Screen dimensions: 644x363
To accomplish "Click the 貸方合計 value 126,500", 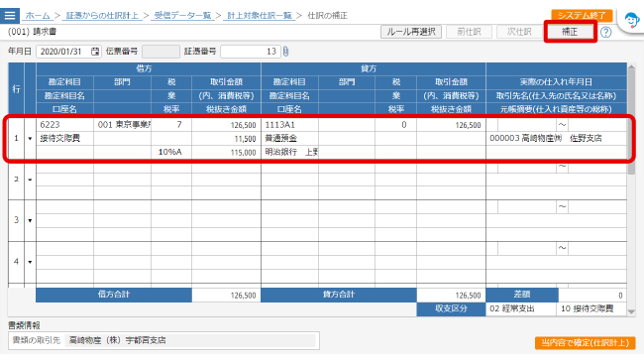I will (451, 296).
